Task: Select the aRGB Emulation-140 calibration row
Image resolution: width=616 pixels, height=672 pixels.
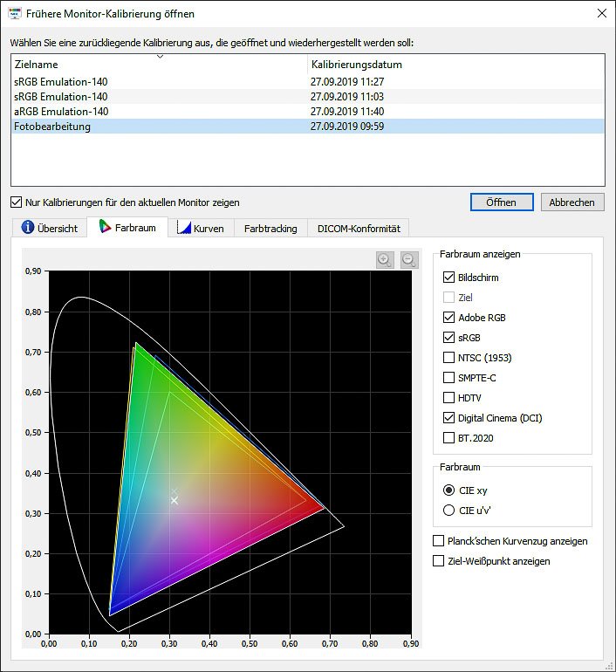Action: (x=308, y=112)
